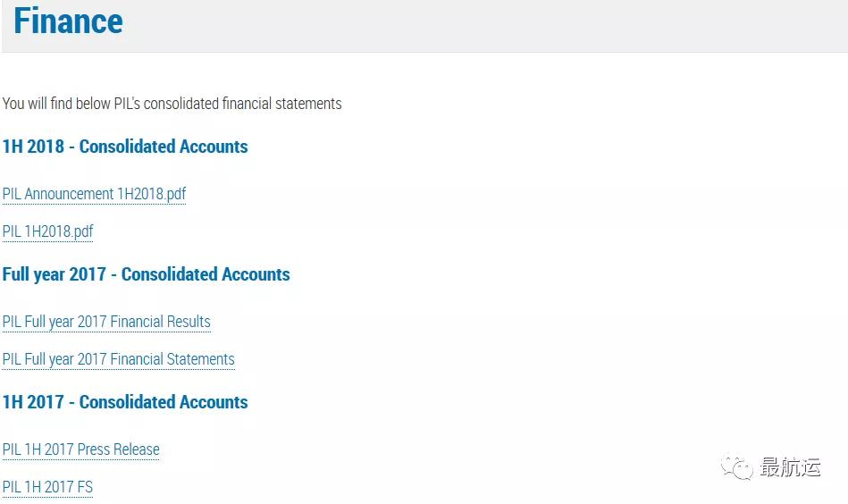Open PIL Full year 2017 Financial Statements
848x504 pixels.
(x=119, y=359)
